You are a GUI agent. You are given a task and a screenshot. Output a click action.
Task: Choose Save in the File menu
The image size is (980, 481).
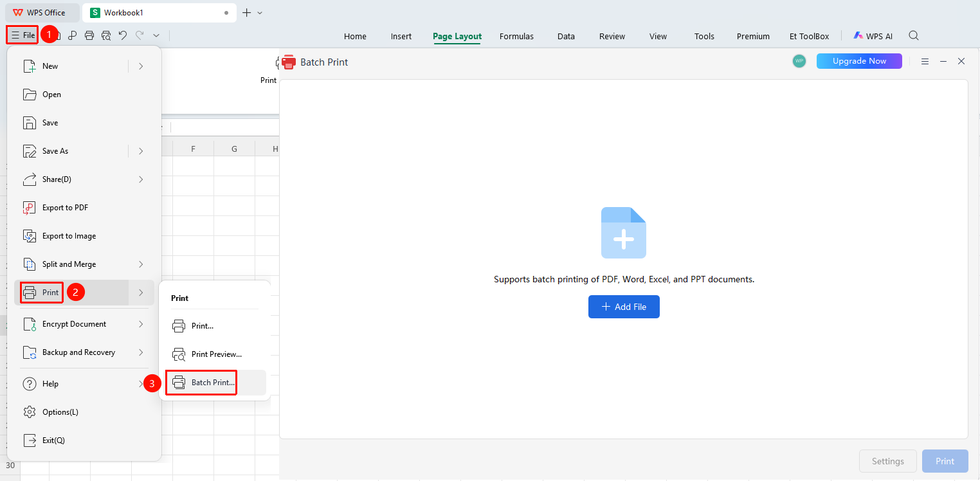[84, 123]
